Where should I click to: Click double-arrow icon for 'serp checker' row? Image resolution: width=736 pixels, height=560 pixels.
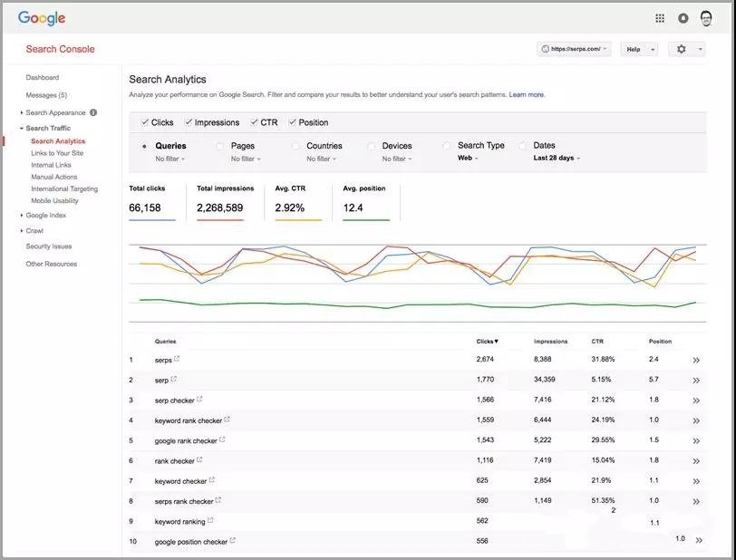pyautogui.click(x=696, y=400)
